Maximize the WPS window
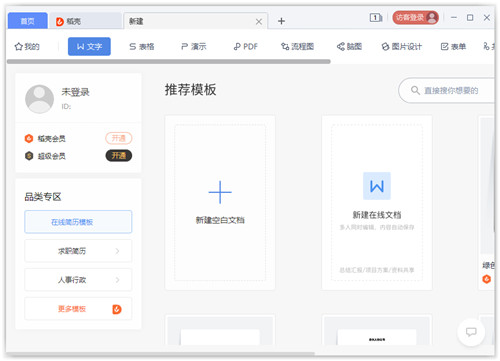The image size is (500, 361). tap(470, 17)
